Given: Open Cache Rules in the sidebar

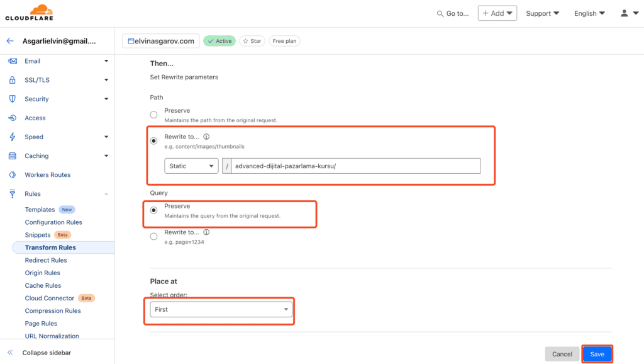Looking at the screenshot, I should point(43,285).
